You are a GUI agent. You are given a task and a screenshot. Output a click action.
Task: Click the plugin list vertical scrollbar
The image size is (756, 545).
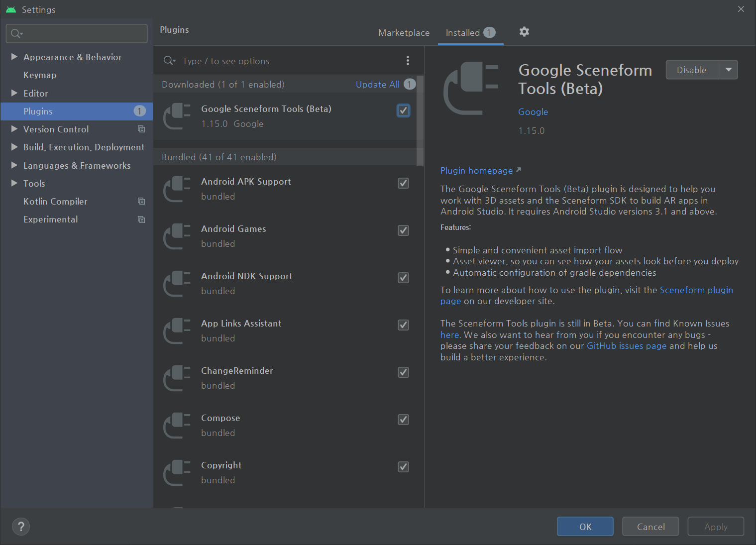click(x=420, y=120)
